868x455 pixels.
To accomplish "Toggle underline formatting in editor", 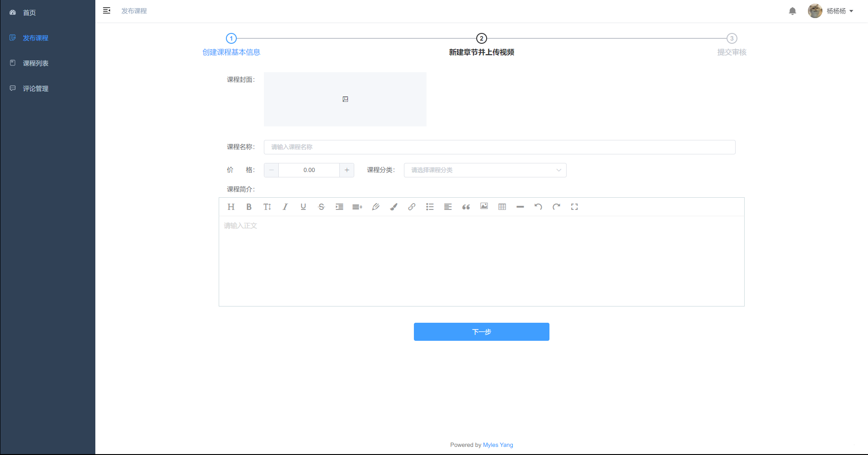I will point(303,207).
